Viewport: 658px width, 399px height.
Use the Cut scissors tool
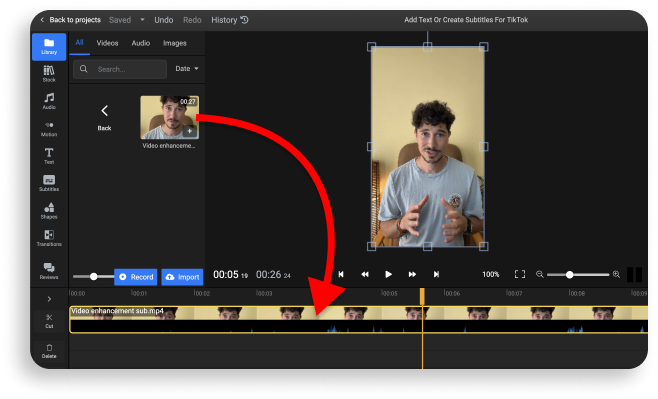[49, 321]
